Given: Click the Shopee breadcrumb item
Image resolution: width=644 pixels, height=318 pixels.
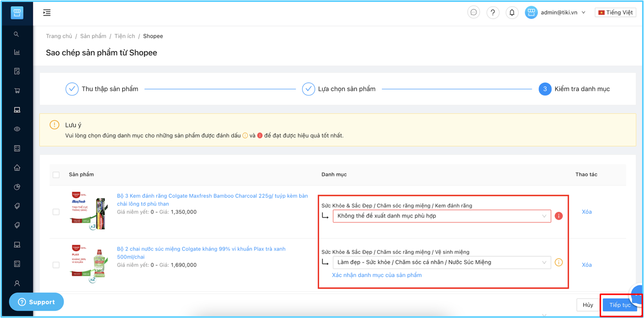Looking at the screenshot, I should (153, 36).
